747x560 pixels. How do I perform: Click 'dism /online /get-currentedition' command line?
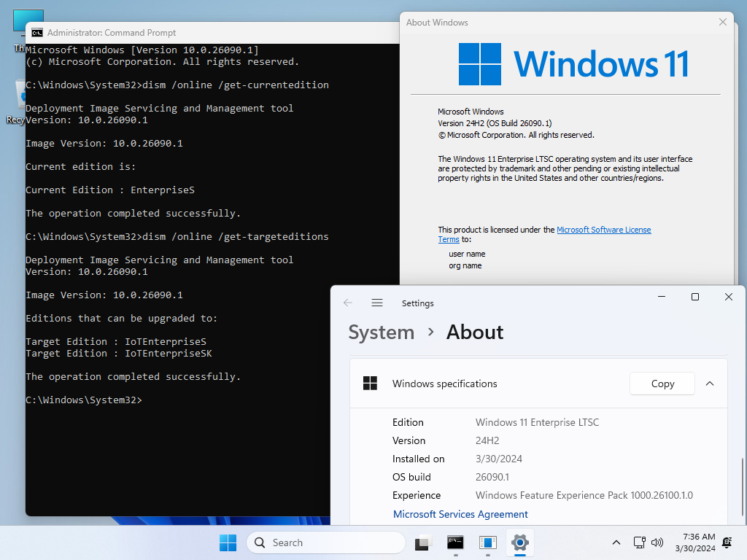click(x=236, y=85)
